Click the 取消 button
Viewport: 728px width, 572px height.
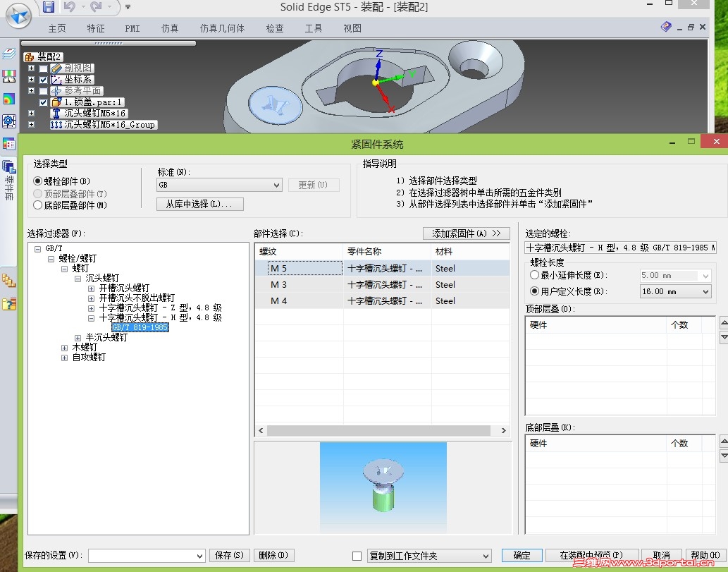(661, 555)
